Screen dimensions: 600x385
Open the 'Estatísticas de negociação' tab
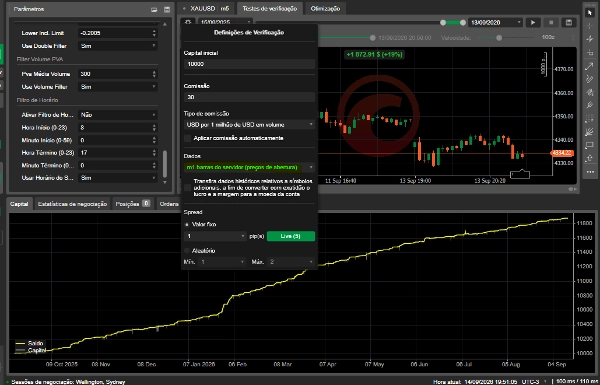tap(72, 204)
